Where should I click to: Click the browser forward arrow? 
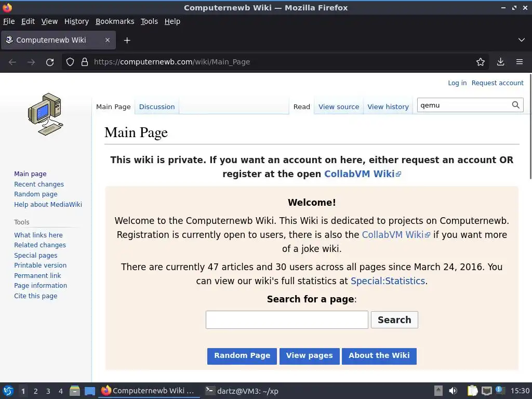(31, 62)
